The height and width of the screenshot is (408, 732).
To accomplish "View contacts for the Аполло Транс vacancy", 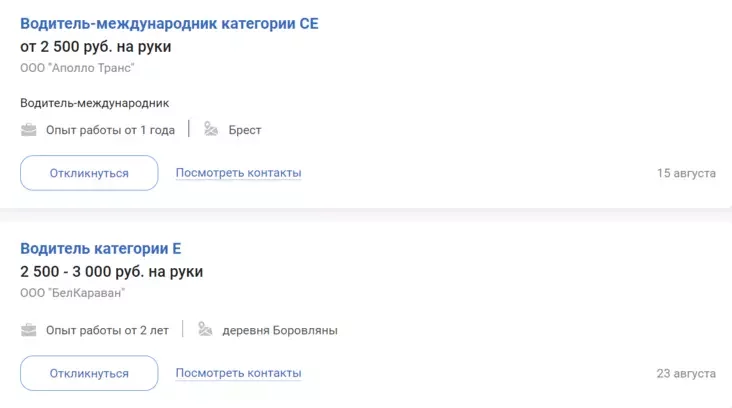I will (x=238, y=173).
